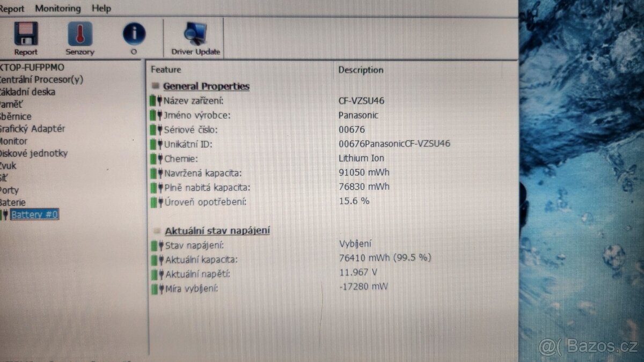Screen dimensions: 644x362
Task: Open the Monitoring menu
Action: 57,8
